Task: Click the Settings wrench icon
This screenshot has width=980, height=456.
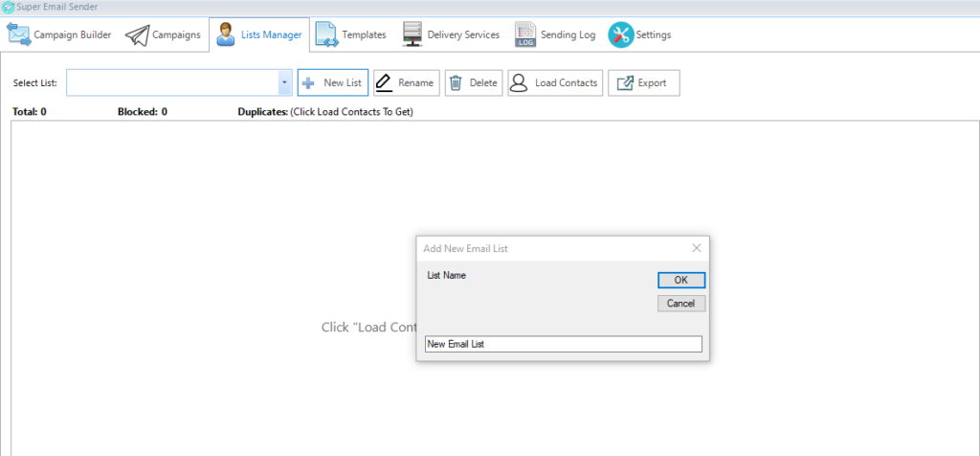Action: point(620,35)
